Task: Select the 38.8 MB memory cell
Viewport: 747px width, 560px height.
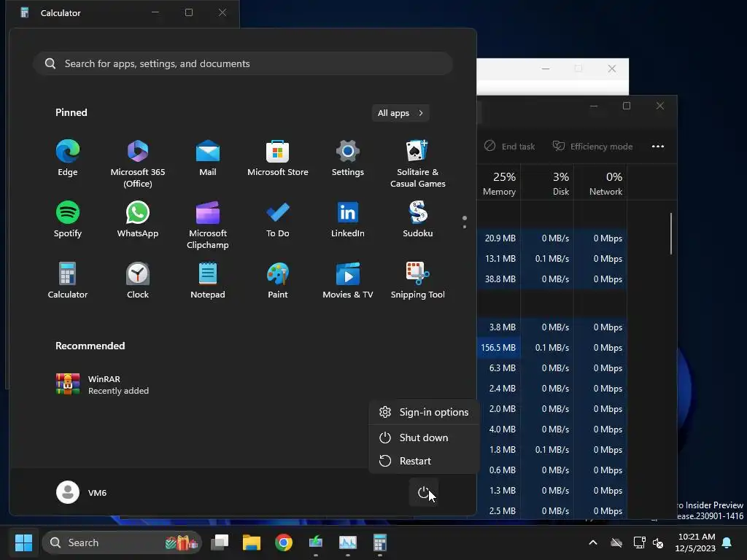Action: [x=499, y=279]
